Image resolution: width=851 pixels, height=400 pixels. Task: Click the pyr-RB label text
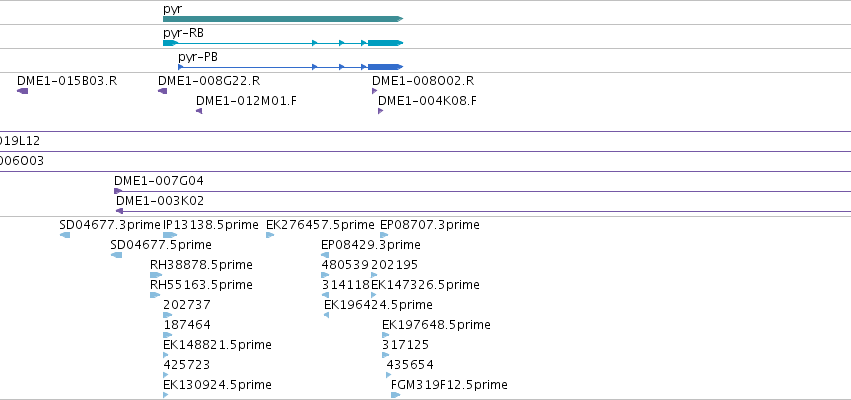(183, 33)
